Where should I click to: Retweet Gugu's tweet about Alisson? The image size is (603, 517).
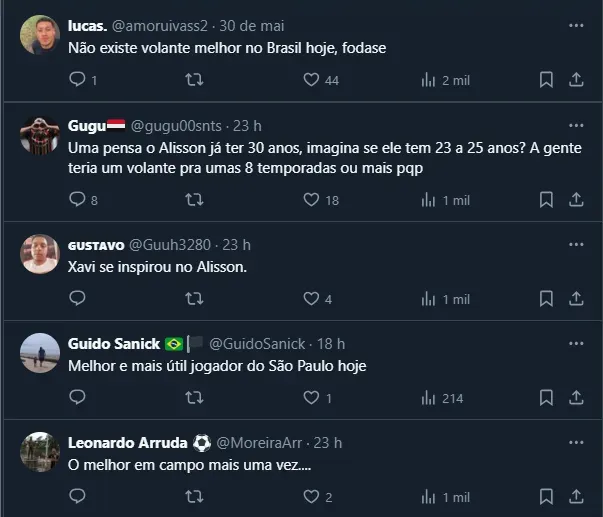(x=194, y=200)
